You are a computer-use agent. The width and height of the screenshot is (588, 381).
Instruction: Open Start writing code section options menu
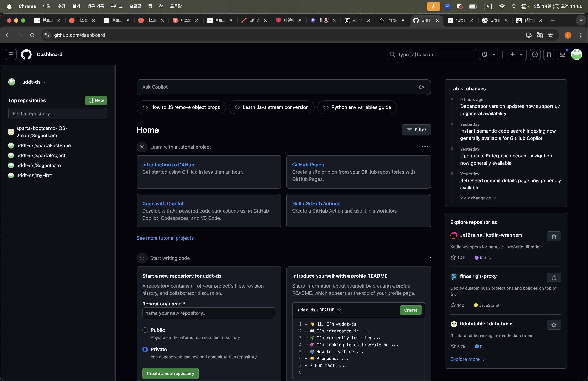pyautogui.click(x=428, y=258)
